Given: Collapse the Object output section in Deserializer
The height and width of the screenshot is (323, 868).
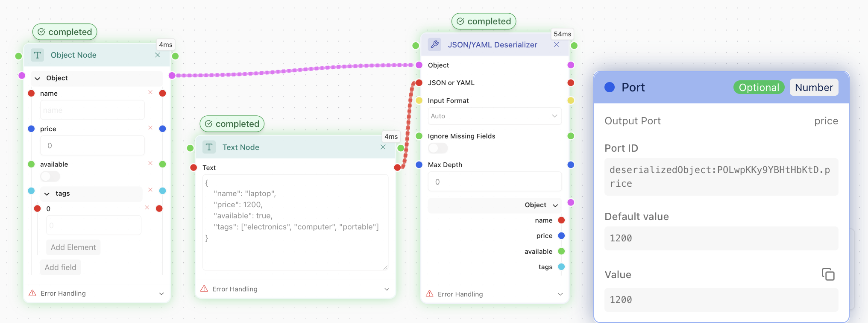Looking at the screenshot, I should (555, 206).
